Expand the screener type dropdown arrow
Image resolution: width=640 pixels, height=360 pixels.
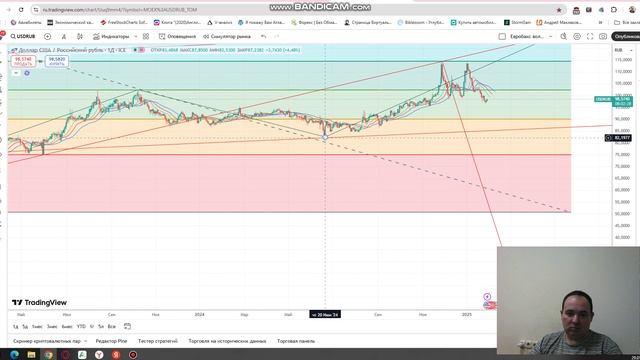click(85, 341)
